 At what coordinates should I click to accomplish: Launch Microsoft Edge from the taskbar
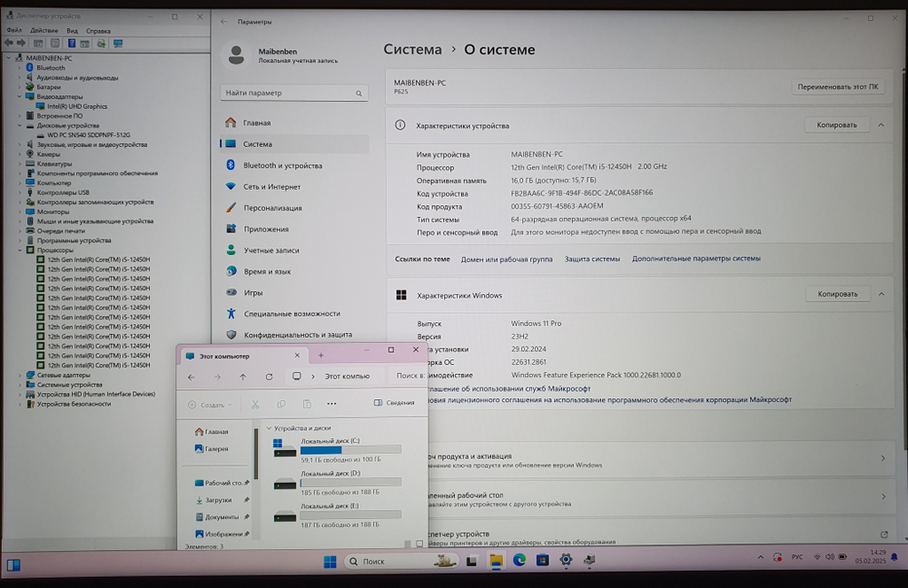(x=519, y=560)
